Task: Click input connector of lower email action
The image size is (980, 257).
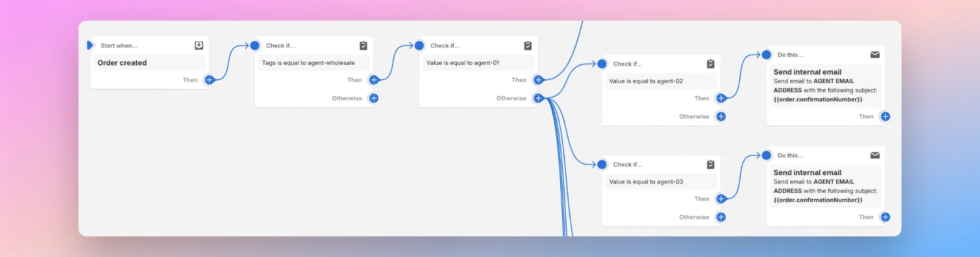Action: click(x=767, y=155)
